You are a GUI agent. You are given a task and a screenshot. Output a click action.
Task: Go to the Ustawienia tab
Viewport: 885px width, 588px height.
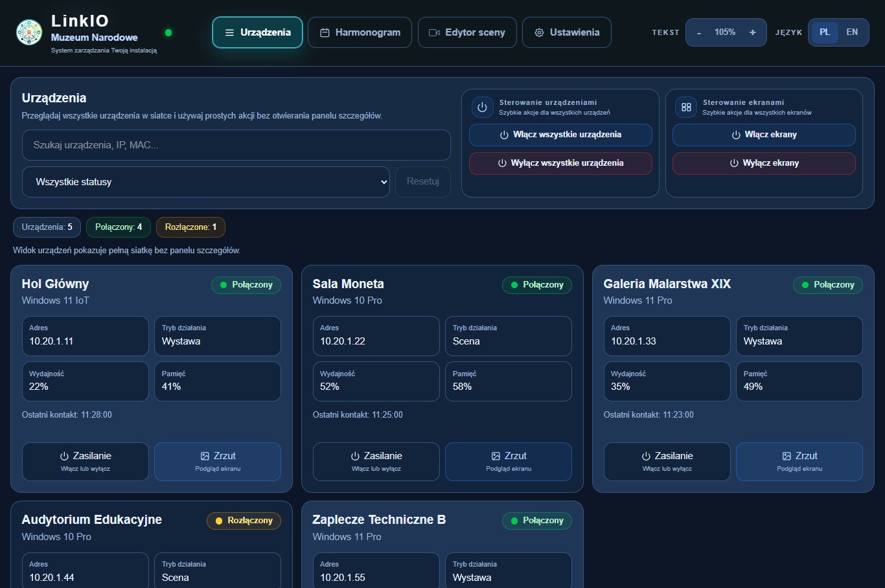[x=567, y=32]
